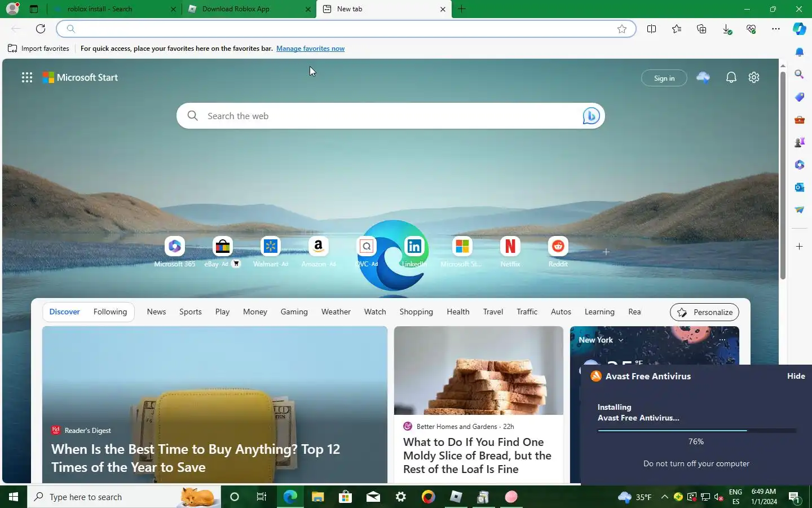Switch to roblox install - Search tab
Screen dimensions: 812x508
pos(114,9)
